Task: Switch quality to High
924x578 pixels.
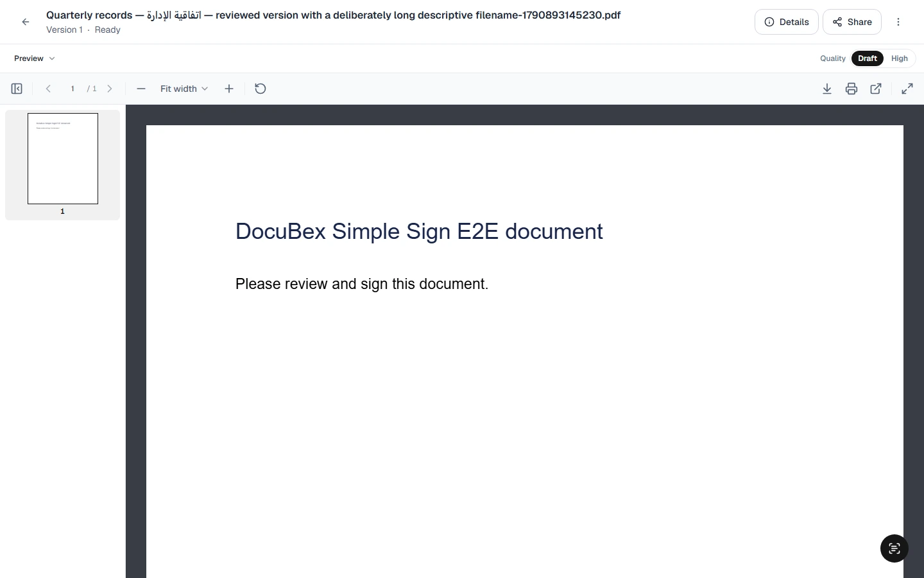Action: pos(900,58)
